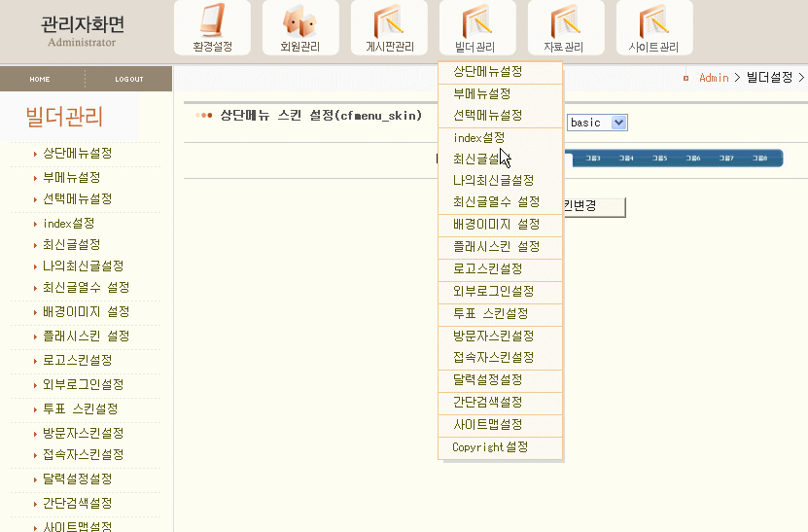The width and height of the screenshot is (808, 532).
Task: Select index설정 in the dropdown menu
Action: click(479, 138)
